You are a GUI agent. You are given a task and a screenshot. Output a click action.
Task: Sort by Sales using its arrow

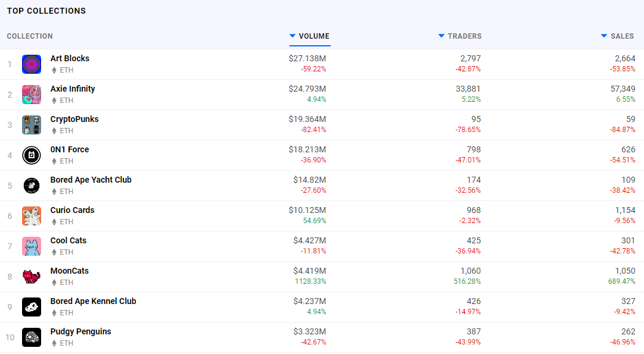(604, 36)
